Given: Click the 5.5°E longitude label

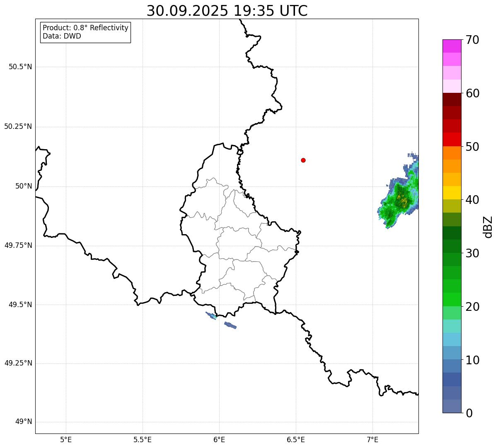Looking at the screenshot, I should pos(143,439).
